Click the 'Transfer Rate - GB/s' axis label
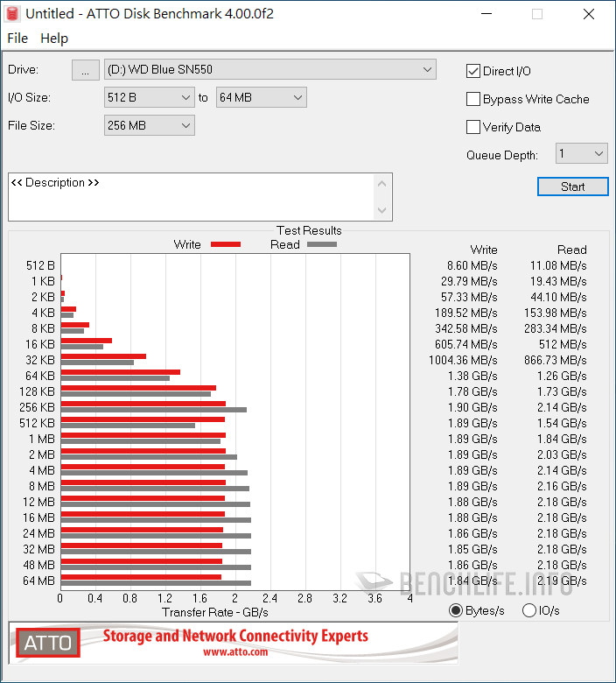Viewport: 616px width, 683px height. [x=215, y=612]
